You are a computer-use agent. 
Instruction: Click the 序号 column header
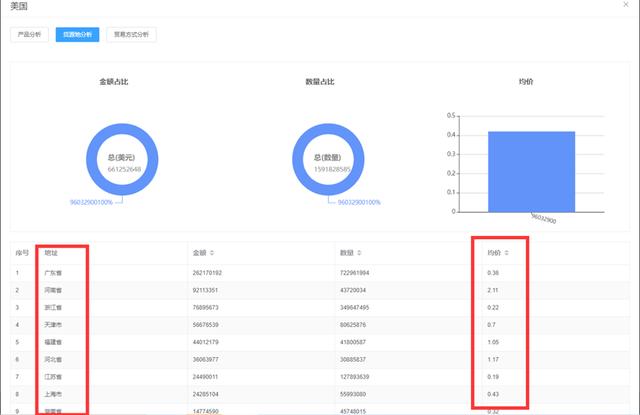tap(22, 253)
